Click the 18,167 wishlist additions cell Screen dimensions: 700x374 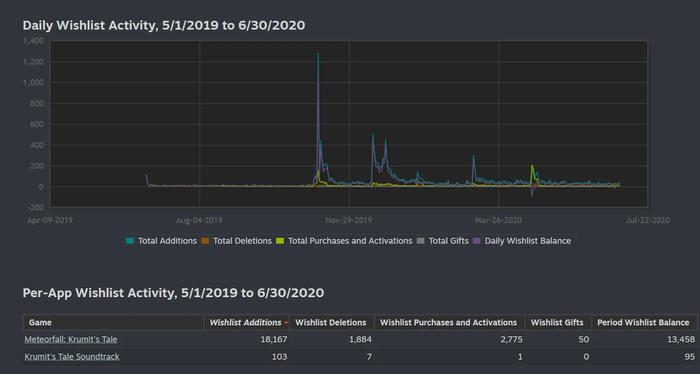[274, 340]
